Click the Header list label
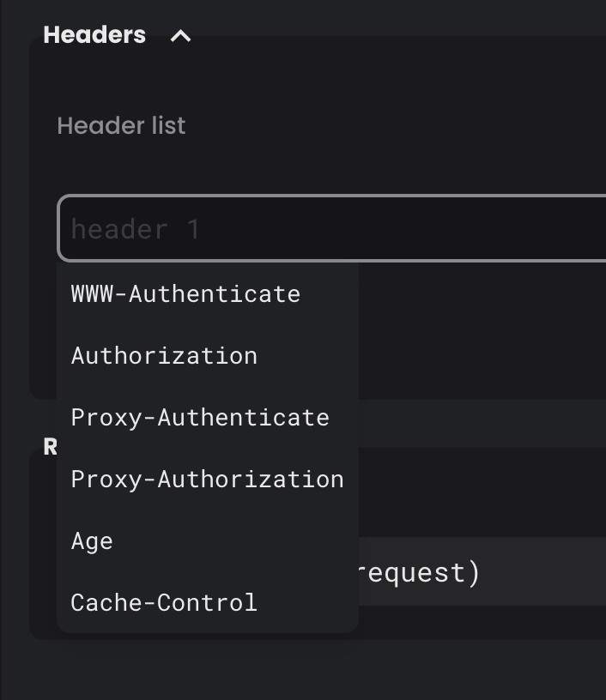This screenshot has height=700, width=606. point(121,125)
